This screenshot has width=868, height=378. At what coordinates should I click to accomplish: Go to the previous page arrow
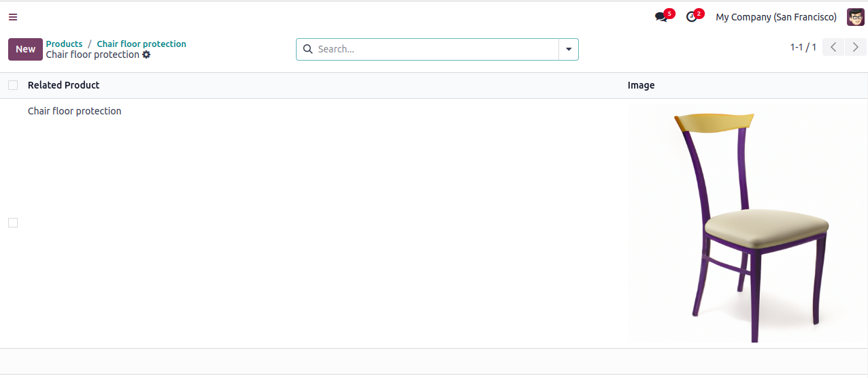833,47
